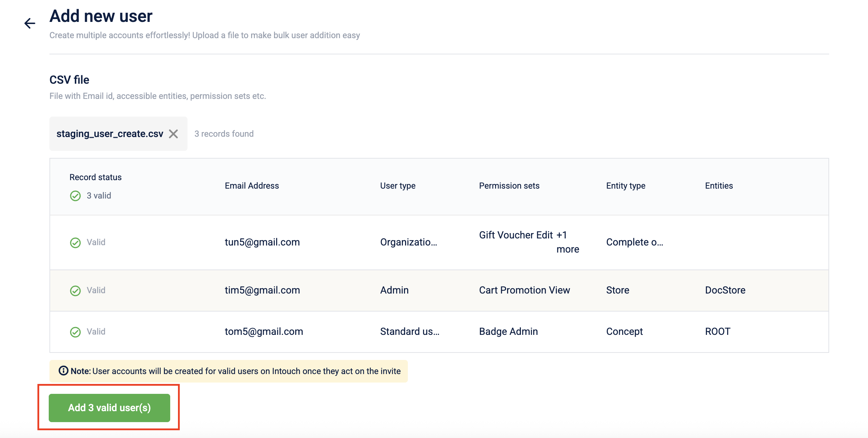
Task: Click the info icon in the Note
Action: coord(63,371)
